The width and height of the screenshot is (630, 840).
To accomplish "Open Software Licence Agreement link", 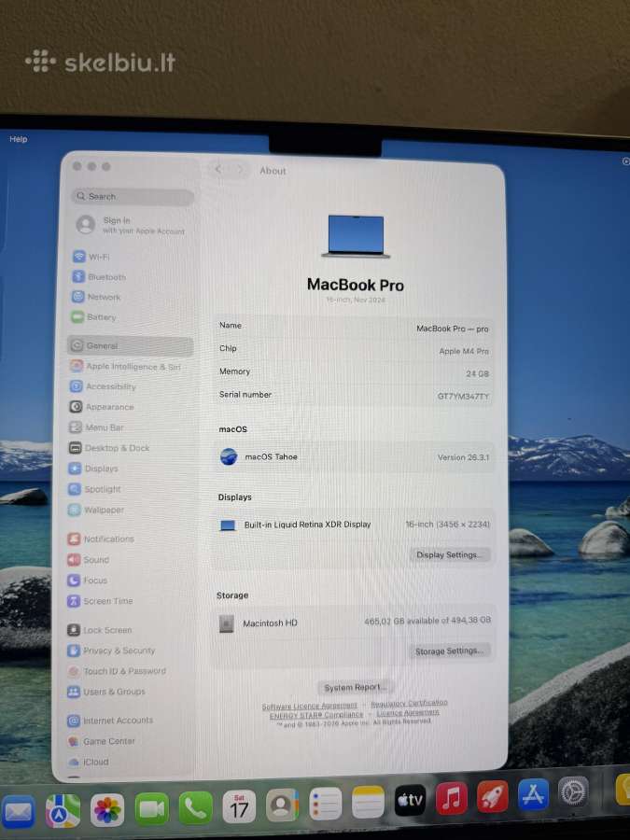I will pyautogui.click(x=310, y=707).
